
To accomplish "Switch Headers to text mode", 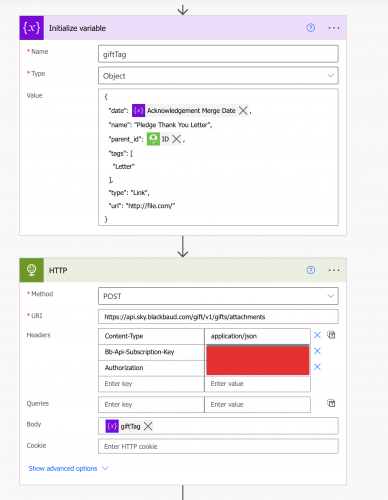I will click(x=331, y=335).
